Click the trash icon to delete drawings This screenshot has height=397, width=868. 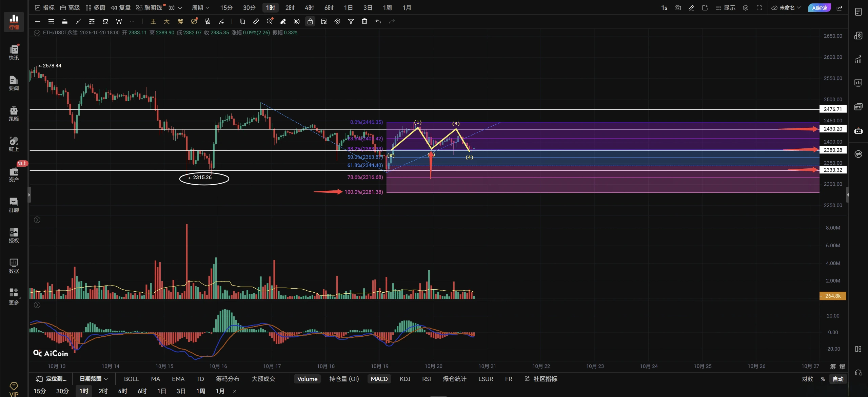point(364,21)
